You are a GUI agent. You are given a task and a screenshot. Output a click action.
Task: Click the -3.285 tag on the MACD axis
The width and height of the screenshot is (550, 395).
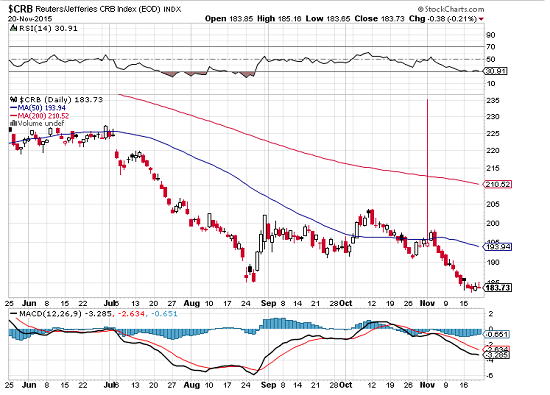[496, 355]
